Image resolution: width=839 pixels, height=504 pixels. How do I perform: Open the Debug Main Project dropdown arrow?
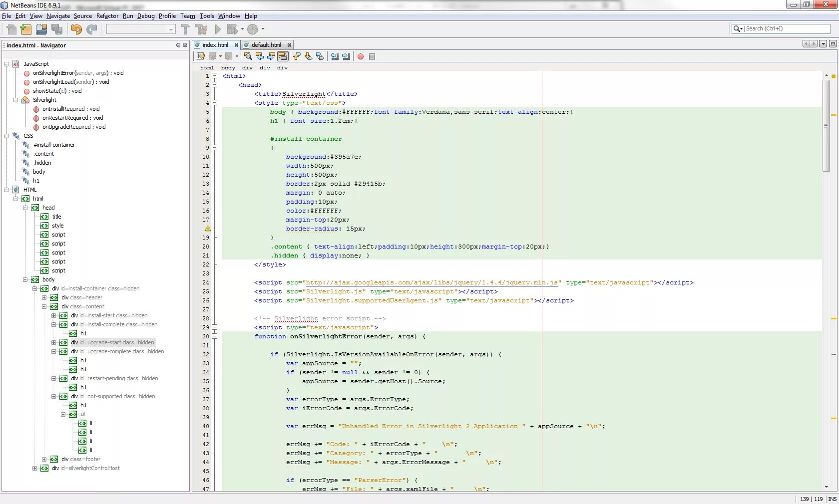(243, 29)
